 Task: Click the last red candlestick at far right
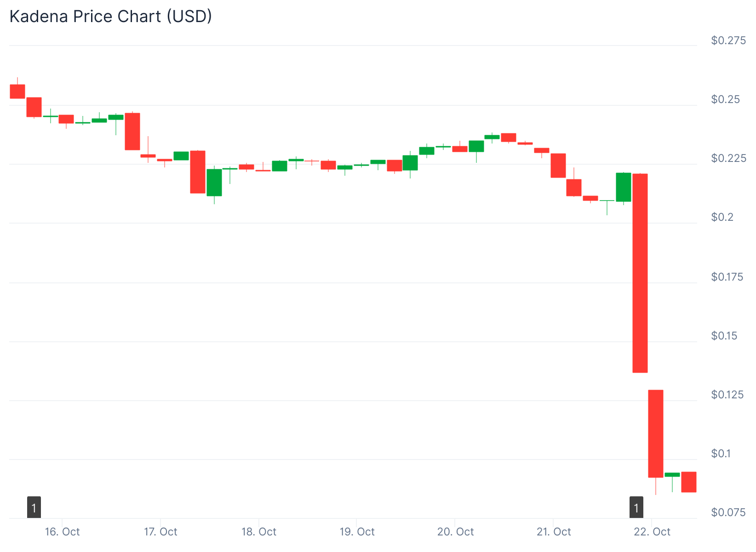click(x=688, y=482)
